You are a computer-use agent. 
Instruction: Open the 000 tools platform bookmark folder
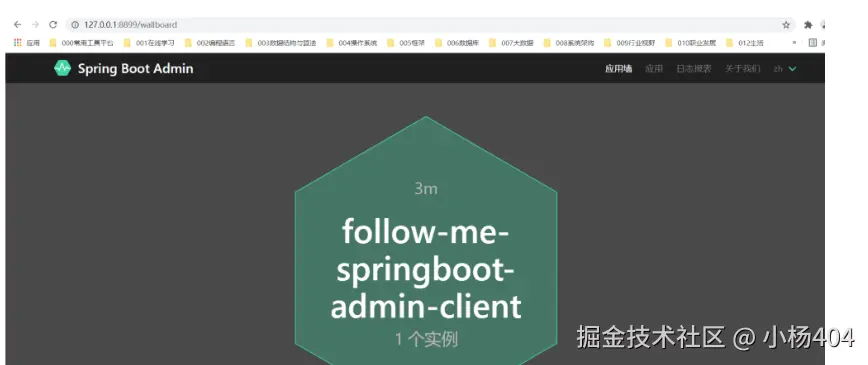point(81,42)
